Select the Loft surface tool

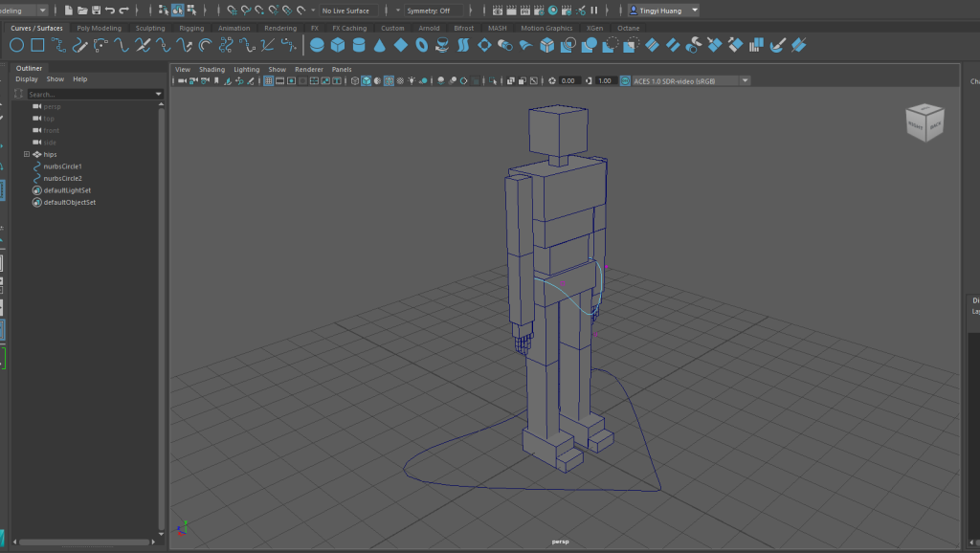pos(463,45)
